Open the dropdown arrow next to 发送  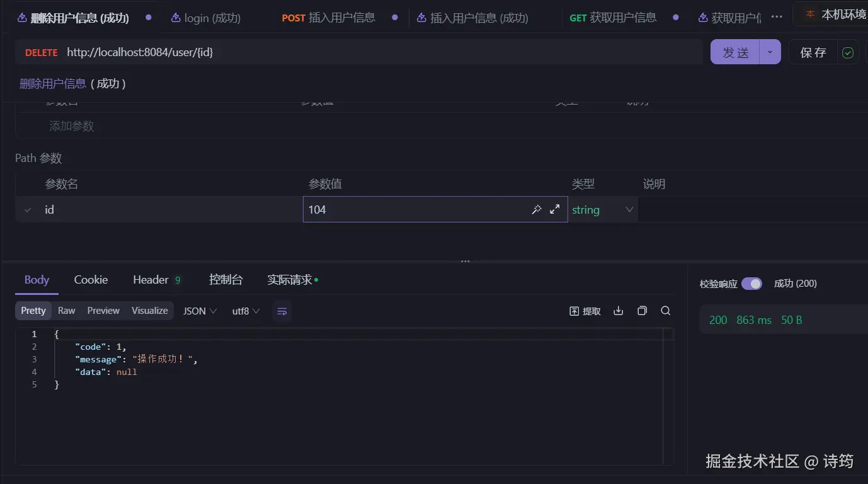pyautogui.click(x=770, y=52)
